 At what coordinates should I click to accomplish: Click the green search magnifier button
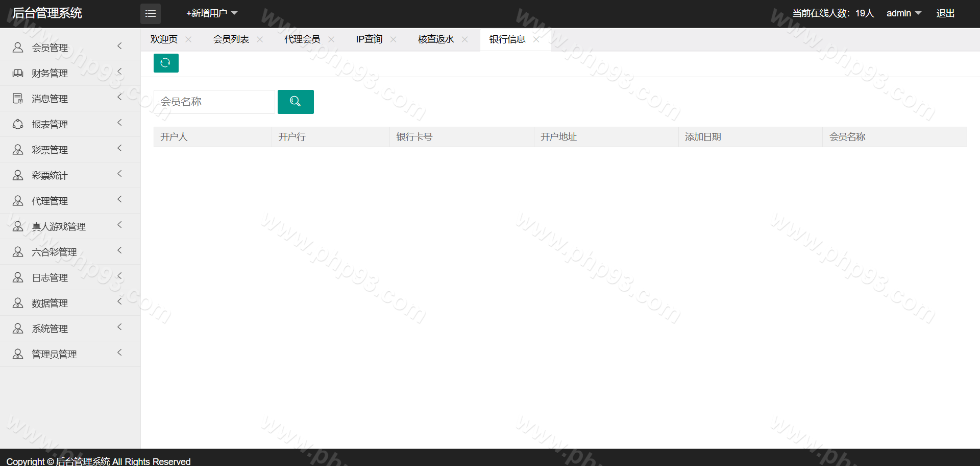coord(296,102)
